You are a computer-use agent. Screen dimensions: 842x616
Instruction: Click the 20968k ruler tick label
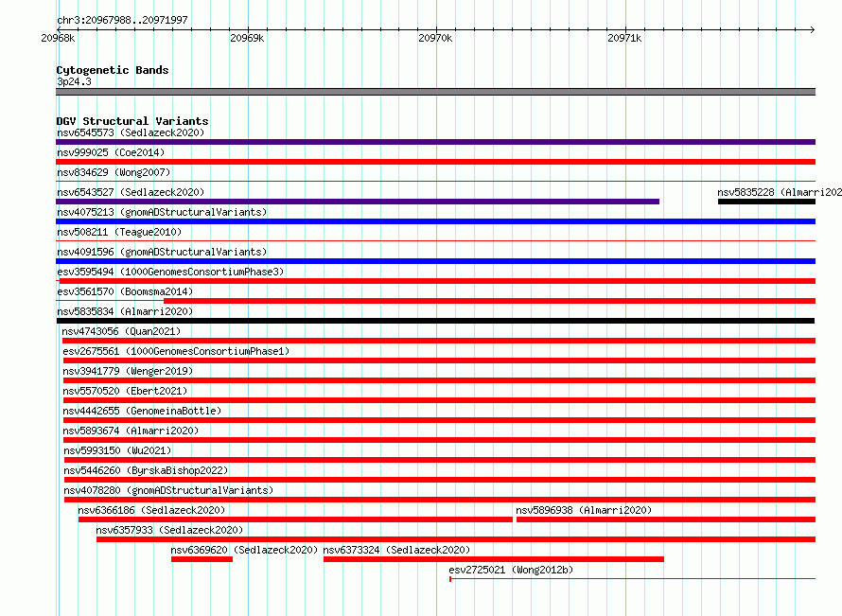58,38
